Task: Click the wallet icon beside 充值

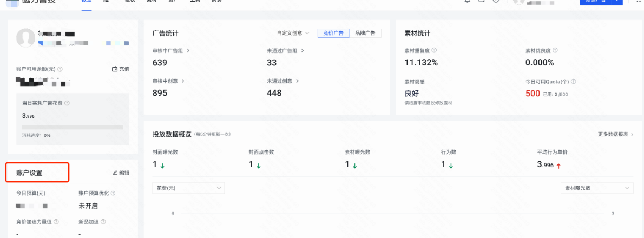Action: 115,69
